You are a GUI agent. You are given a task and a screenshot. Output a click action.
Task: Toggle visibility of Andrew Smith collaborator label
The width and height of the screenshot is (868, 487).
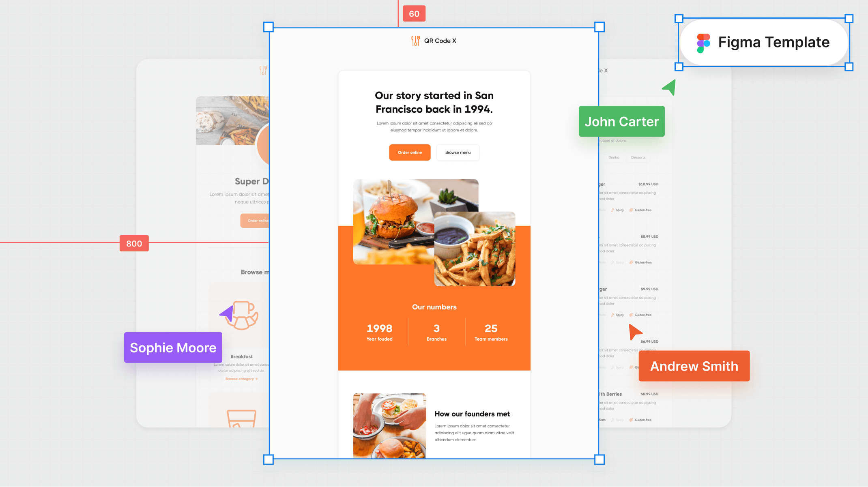[694, 365]
